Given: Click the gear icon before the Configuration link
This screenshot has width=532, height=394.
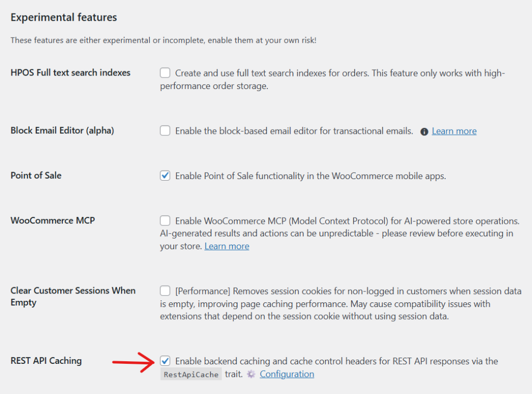Looking at the screenshot, I should (251, 374).
